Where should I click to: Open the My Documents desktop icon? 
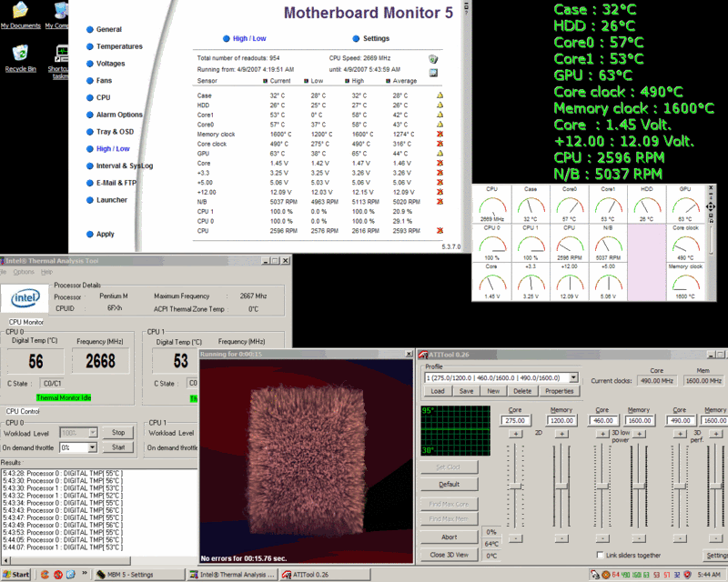pos(20,15)
